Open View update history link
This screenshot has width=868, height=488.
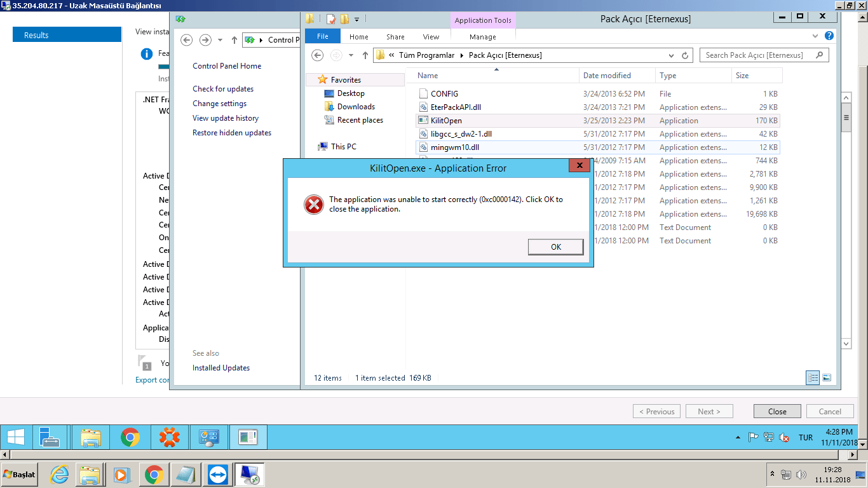click(226, 118)
